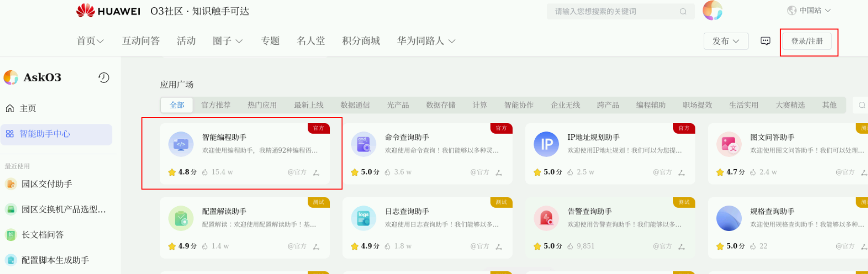The image size is (868, 274).
Task: Select the 智能协作 category tab
Action: pos(519,105)
